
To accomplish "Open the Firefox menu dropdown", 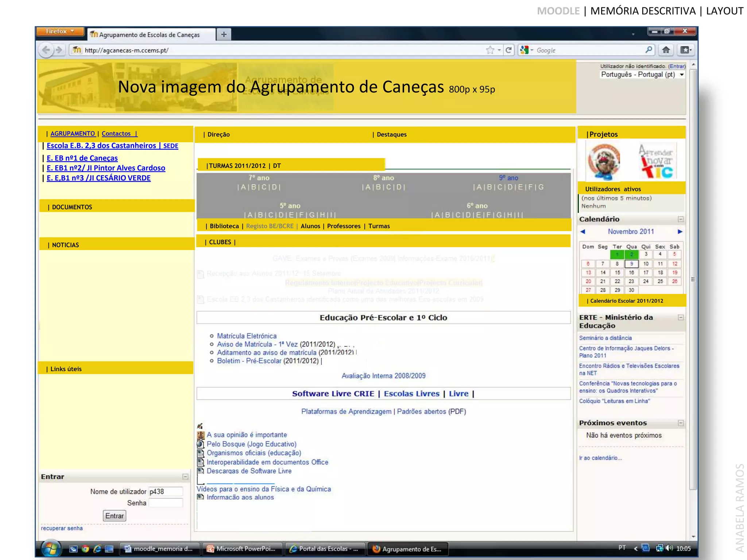I will (x=60, y=31).
